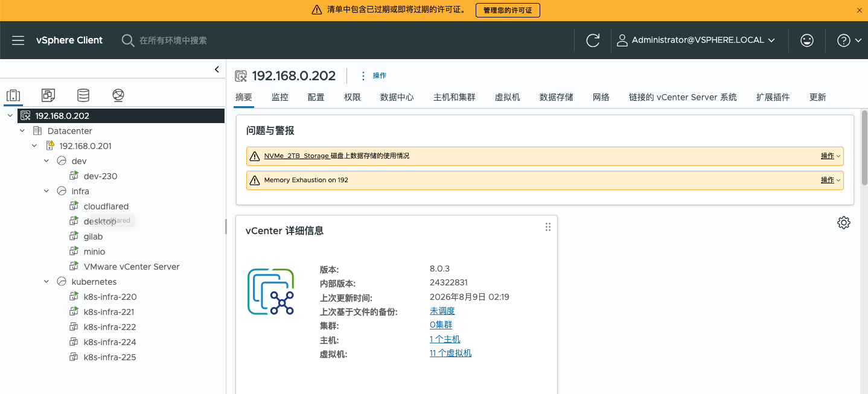868x394 pixels.
Task: Select the k8s-infra-225 virtual machine
Action: click(110, 357)
